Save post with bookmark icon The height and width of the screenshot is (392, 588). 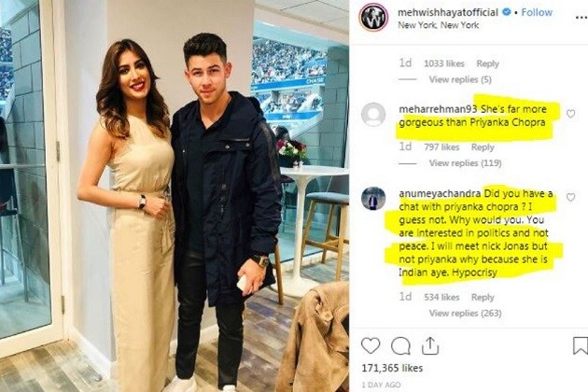[581, 346]
